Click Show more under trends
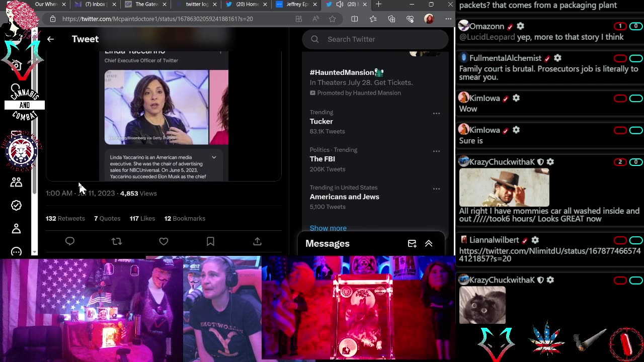This screenshot has width=644, height=362. tap(328, 228)
